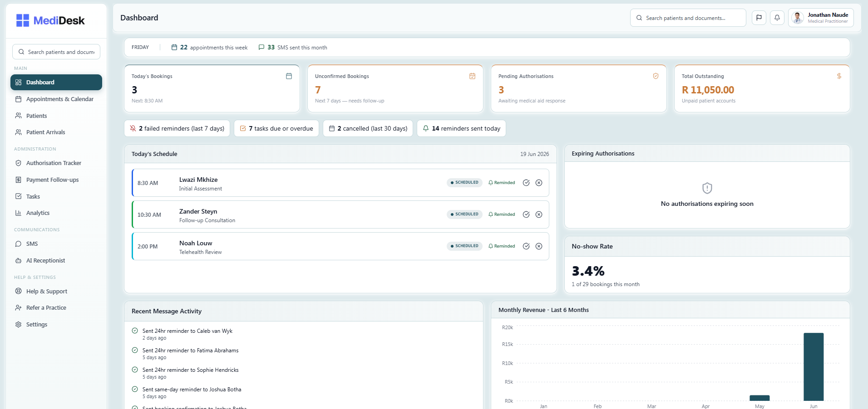868x409 pixels.
Task: Open 7 tasks due or overdue chip
Action: (x=276, y=128)
